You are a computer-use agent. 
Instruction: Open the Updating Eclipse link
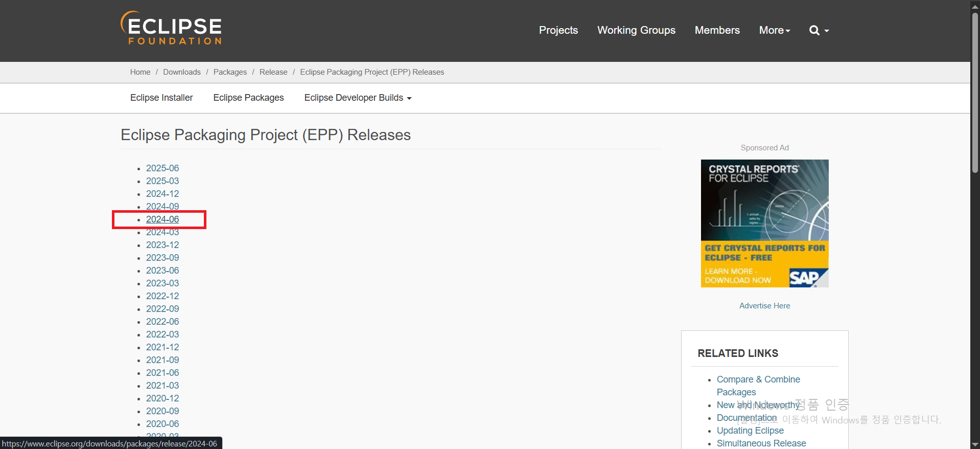[750, 431]
